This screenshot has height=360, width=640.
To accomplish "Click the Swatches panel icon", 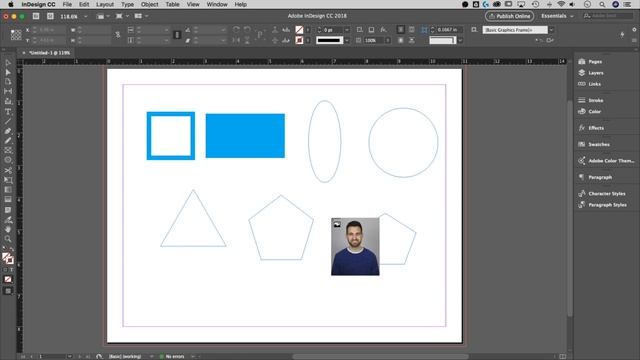I will (582, 144).
